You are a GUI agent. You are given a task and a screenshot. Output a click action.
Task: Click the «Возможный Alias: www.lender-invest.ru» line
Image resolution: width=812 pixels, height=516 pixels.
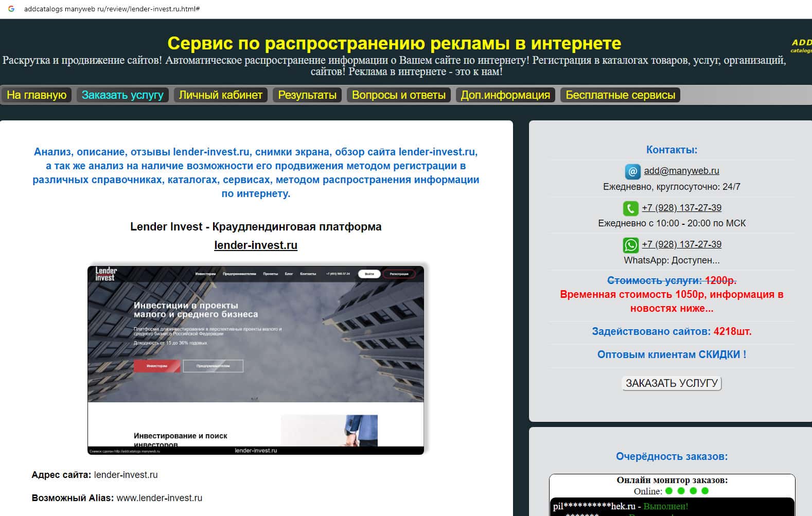coord(117,498)
